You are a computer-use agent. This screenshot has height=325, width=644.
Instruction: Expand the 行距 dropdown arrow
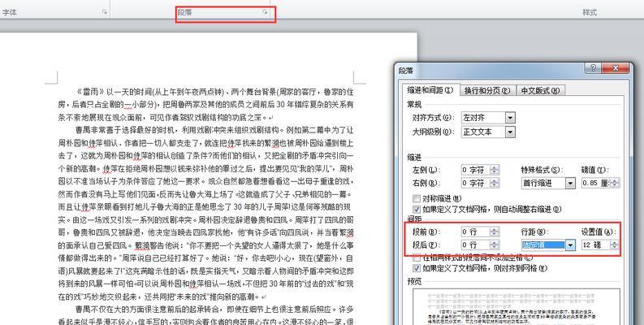click(x=570, y=245)
